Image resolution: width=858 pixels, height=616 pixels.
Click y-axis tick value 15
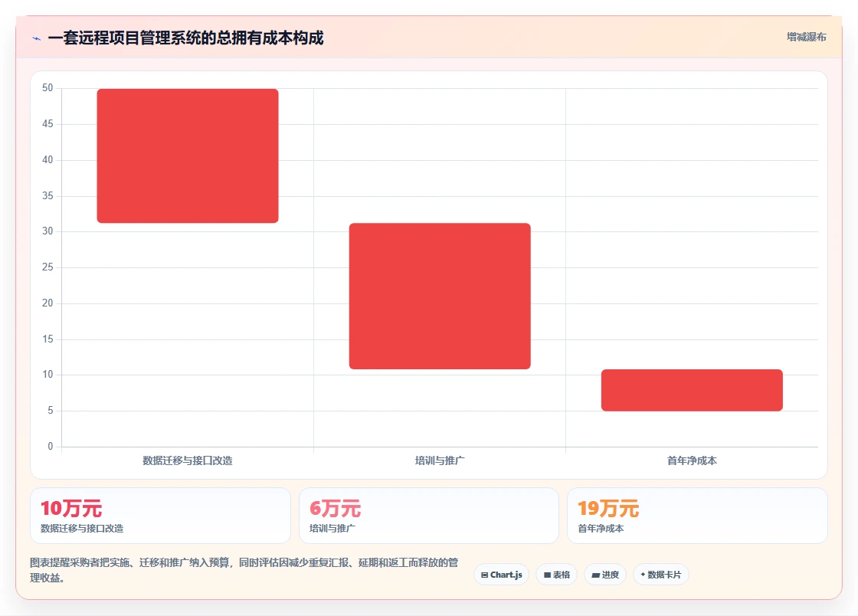point(47,339)
